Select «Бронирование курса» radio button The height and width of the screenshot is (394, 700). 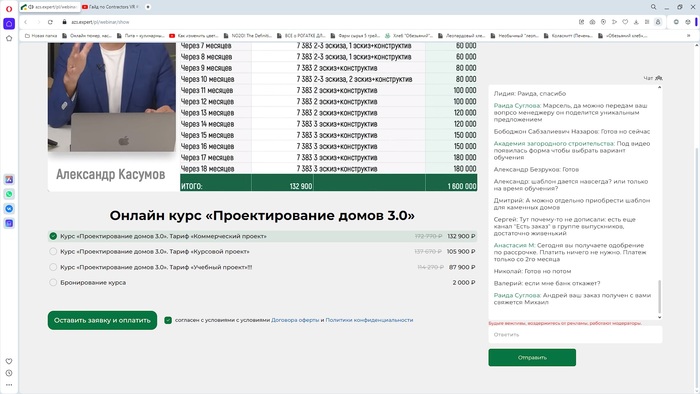(x=53, y=282)
